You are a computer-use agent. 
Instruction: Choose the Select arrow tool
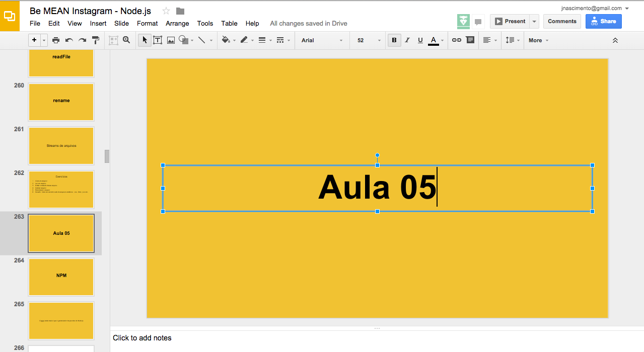click(145, 40)
